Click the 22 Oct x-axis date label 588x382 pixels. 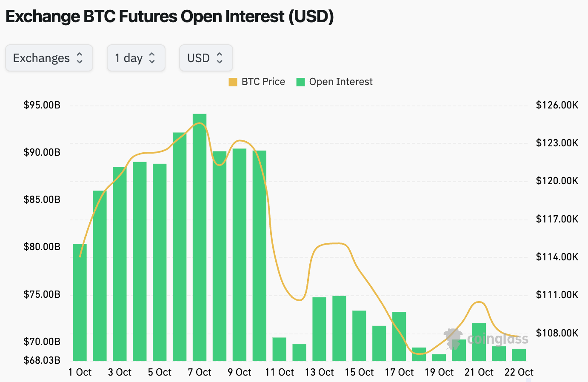(x=519, y=372)
